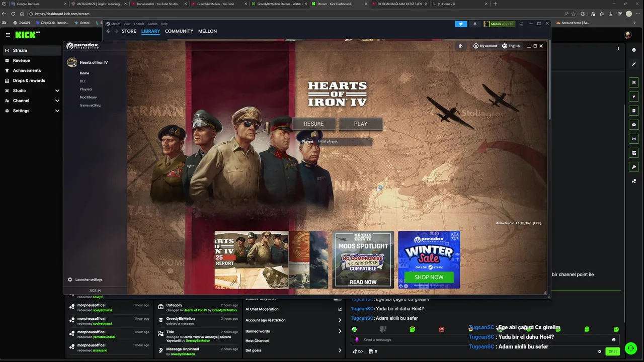Click the Kick profile avatar
Viewport: 644px width, 362px height.
coord(627,35)
